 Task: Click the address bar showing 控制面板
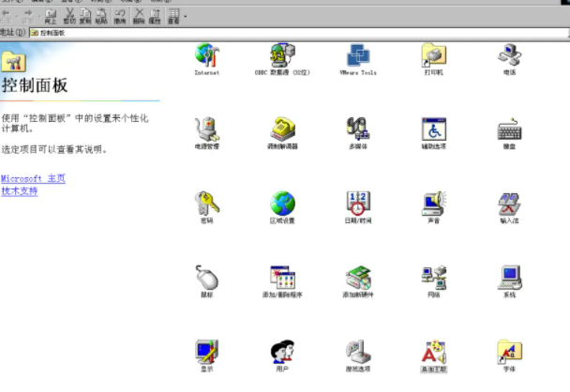point(299,33)
